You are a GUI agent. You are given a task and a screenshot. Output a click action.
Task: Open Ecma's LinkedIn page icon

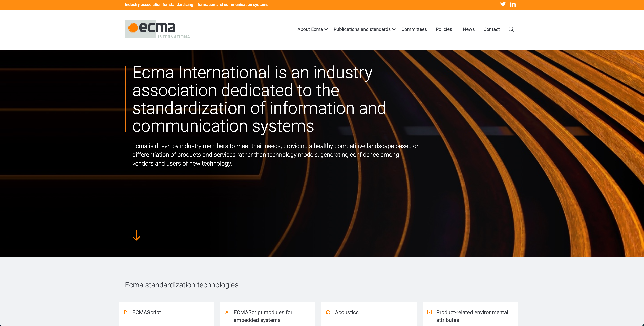513,4
